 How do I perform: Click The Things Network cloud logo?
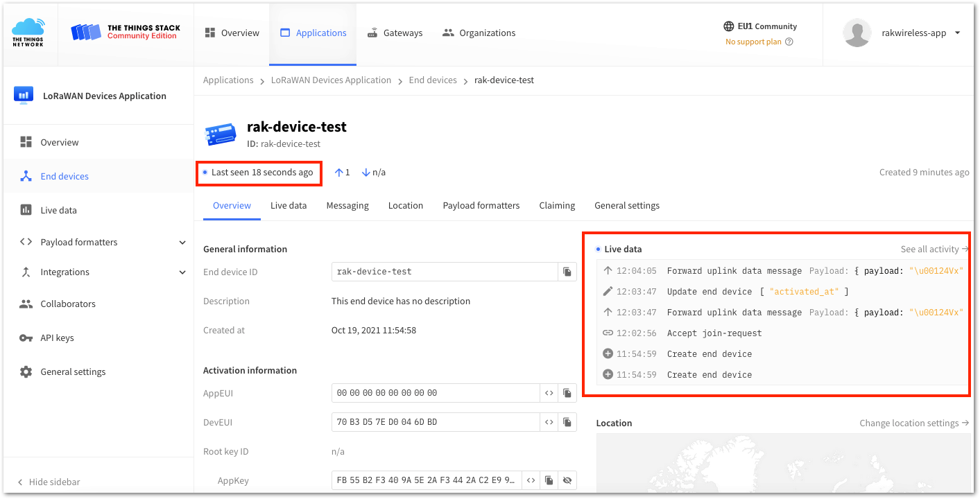coord(28,33)
